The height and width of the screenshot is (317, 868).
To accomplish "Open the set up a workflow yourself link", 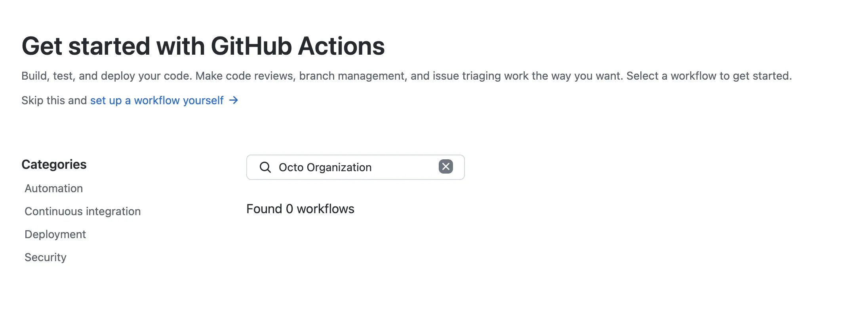I will (x=157, y=101).
